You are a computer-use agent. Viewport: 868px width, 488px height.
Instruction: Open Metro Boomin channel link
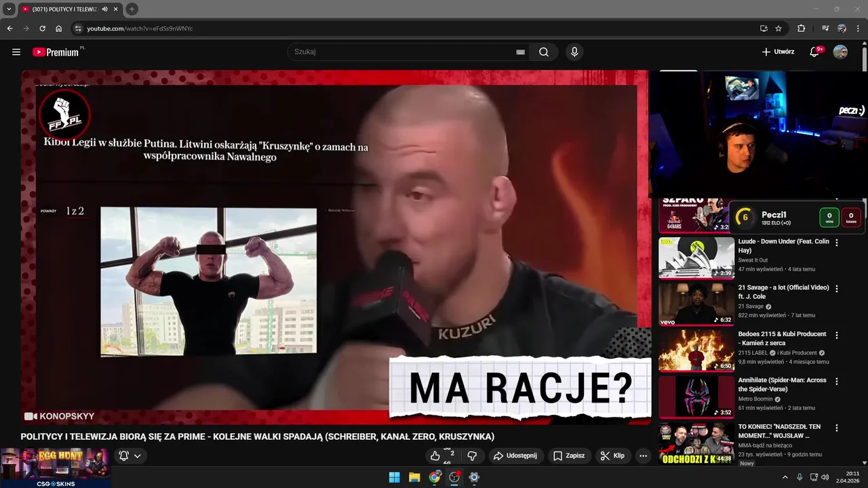[757, 399]
